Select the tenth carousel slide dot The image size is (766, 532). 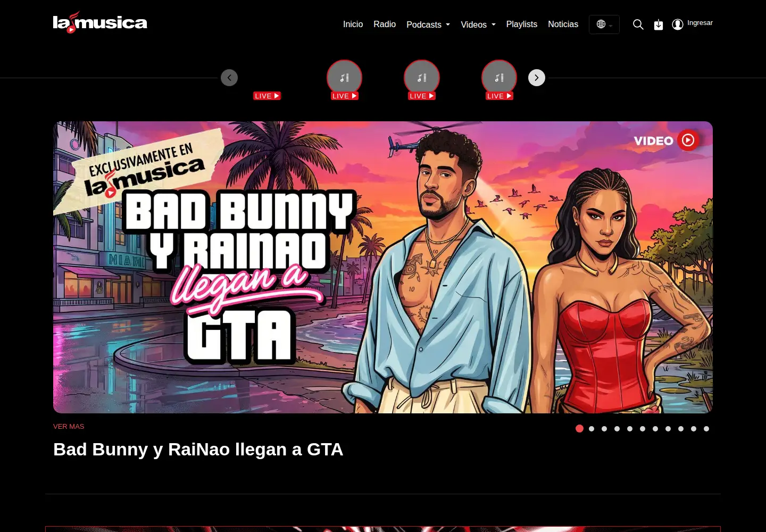pyautogui.click(x=694, y=429)
